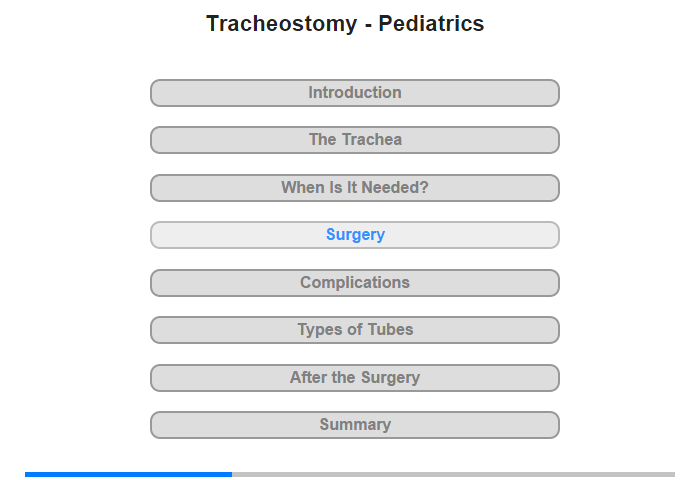Select the When Is It Needed? section
The width and height of the screenshot is (700, 480).
(x=354, y=188)
